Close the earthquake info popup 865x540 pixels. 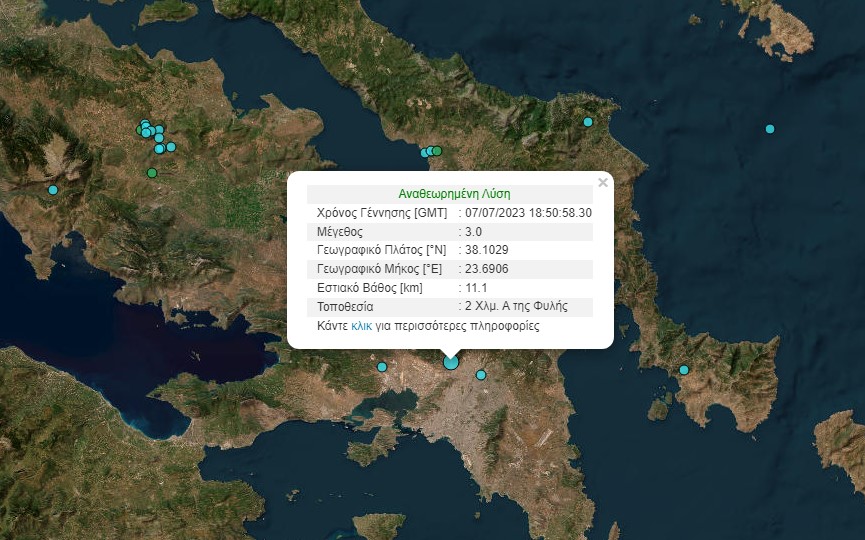[602, 183]
